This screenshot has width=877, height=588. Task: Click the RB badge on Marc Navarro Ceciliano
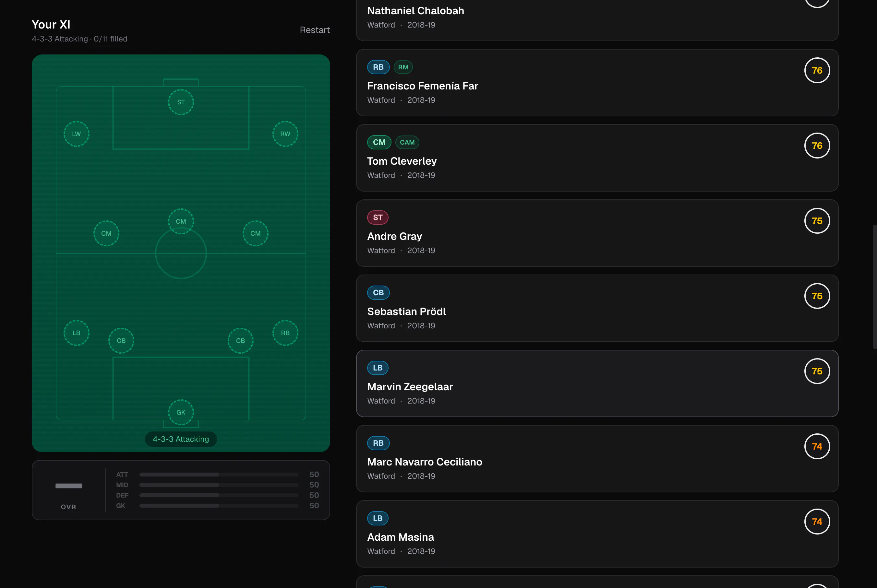coord(378,443)
